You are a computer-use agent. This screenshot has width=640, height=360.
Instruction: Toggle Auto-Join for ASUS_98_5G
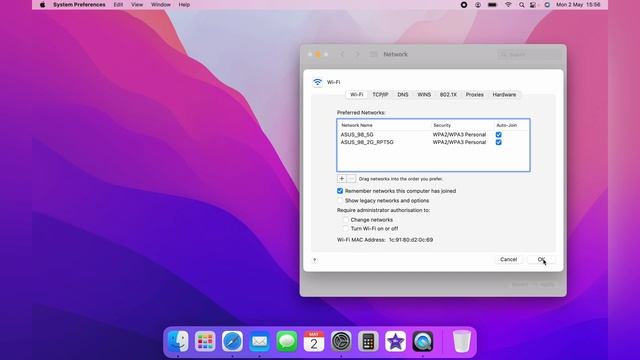click(498, 135)
